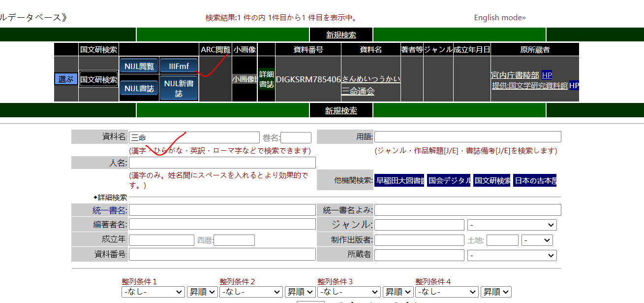
Task: Search 早稲田大図書館 from other institutions
Action: 399,181
